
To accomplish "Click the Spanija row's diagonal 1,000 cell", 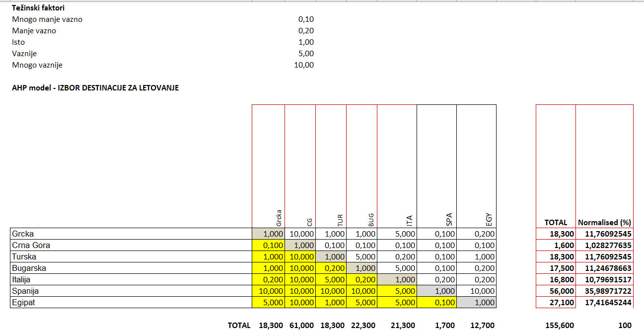I will pos(437,291).
